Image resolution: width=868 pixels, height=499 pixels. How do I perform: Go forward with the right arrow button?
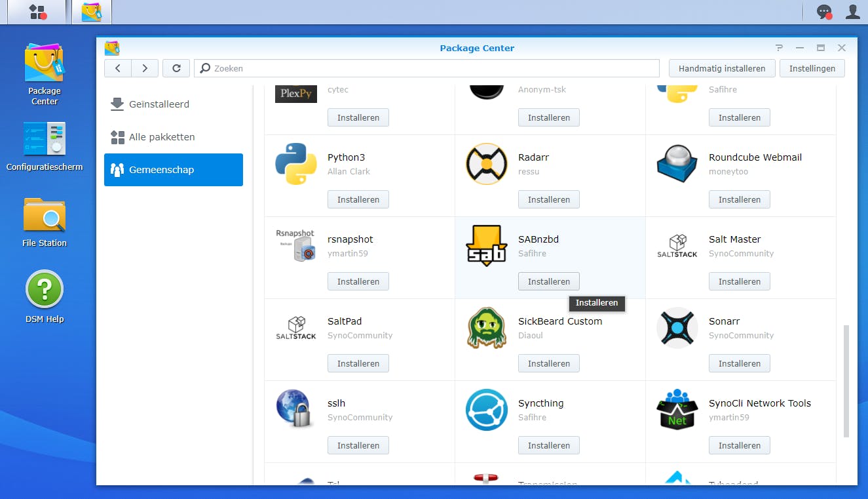click(144, 68)
